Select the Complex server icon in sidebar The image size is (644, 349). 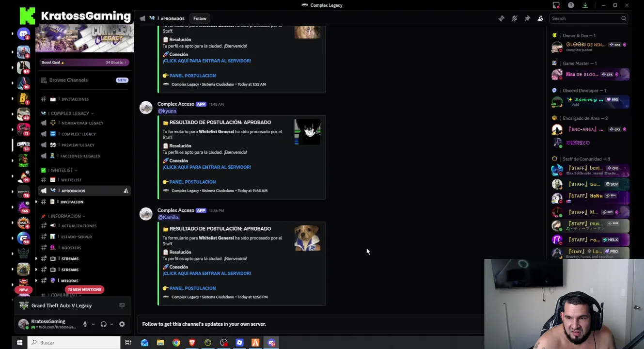click(x=23, y=144)
